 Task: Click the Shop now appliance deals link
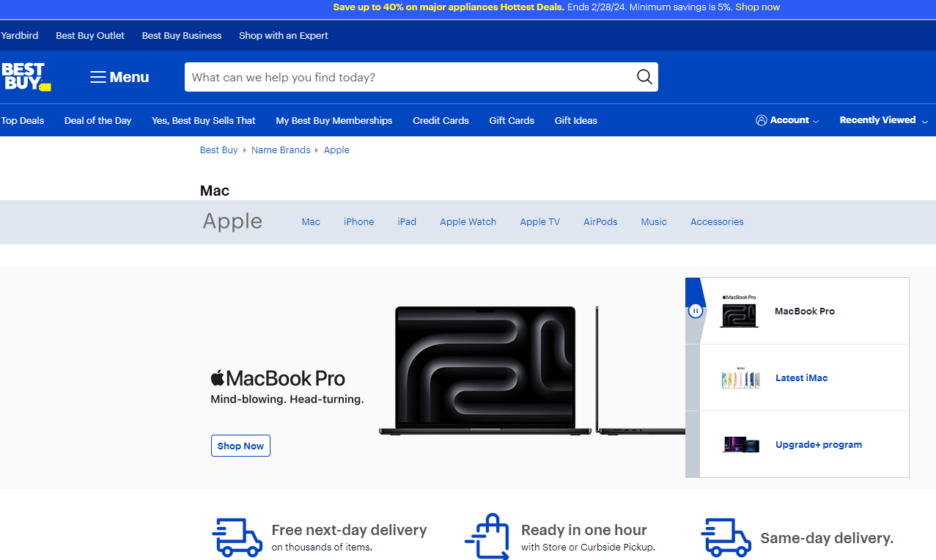tap(757, 7)
